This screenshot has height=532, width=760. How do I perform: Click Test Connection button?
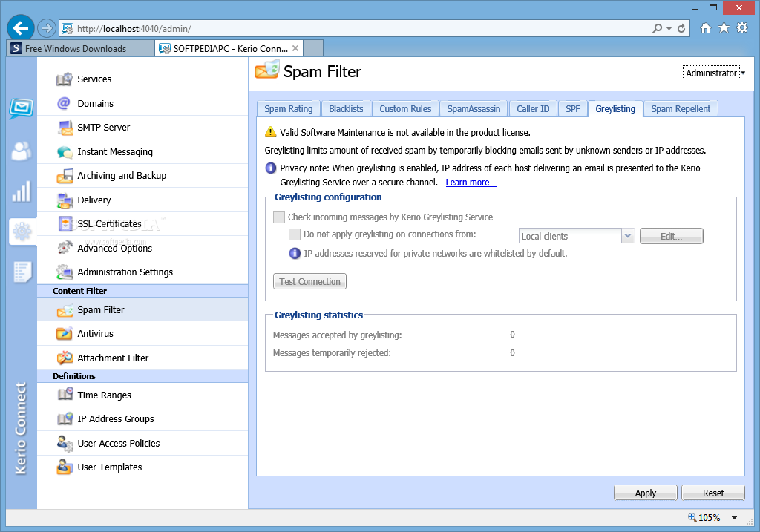(309, 281)
